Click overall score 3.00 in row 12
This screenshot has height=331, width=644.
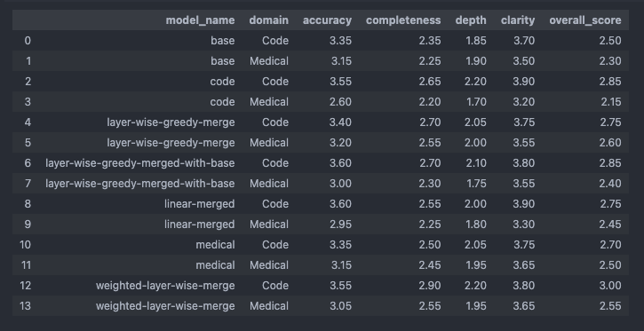pyautogui.click(x=610, y=286)
